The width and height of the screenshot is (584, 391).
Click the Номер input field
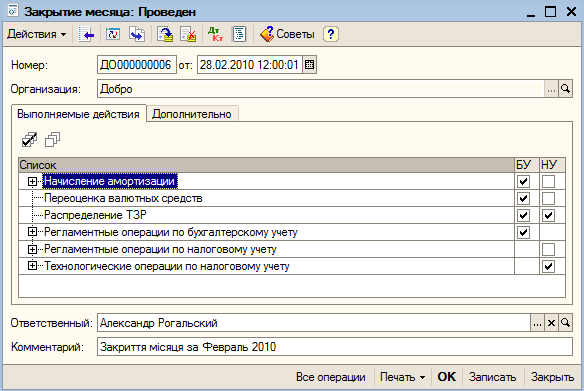[x=137, y=65]
